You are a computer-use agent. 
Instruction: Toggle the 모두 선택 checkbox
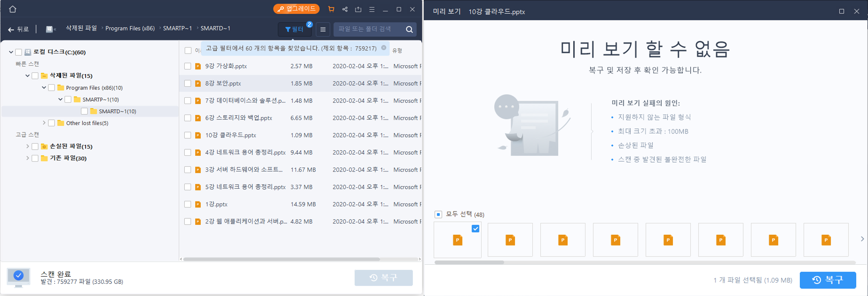coord(439,214)
